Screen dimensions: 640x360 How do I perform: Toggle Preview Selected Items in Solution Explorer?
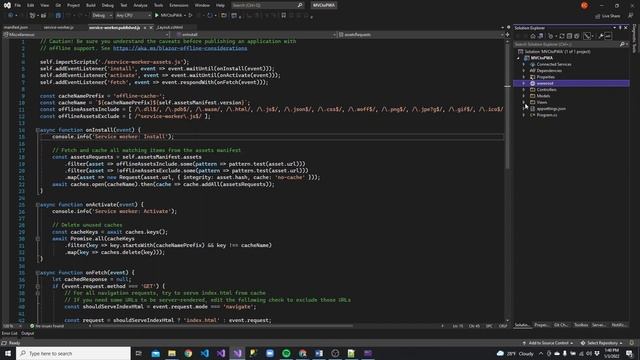point(608,36)
